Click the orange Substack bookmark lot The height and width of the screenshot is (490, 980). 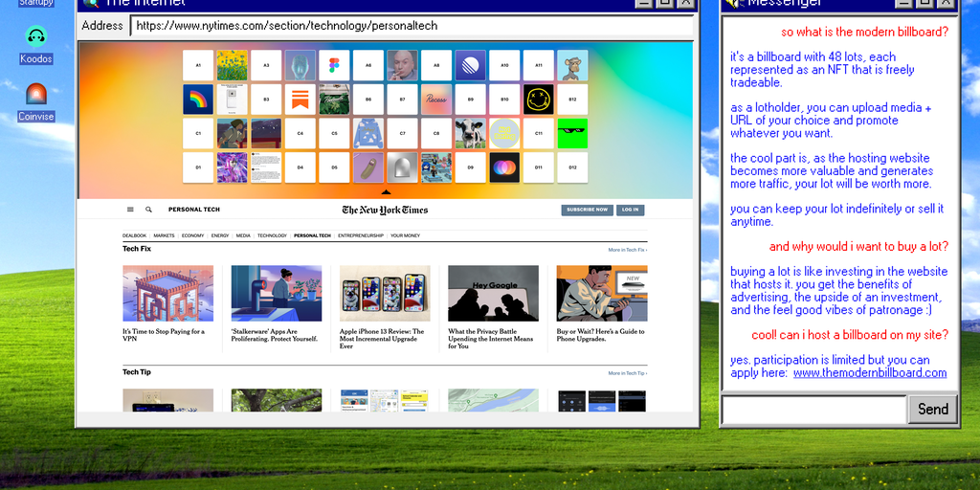[300, 100]
